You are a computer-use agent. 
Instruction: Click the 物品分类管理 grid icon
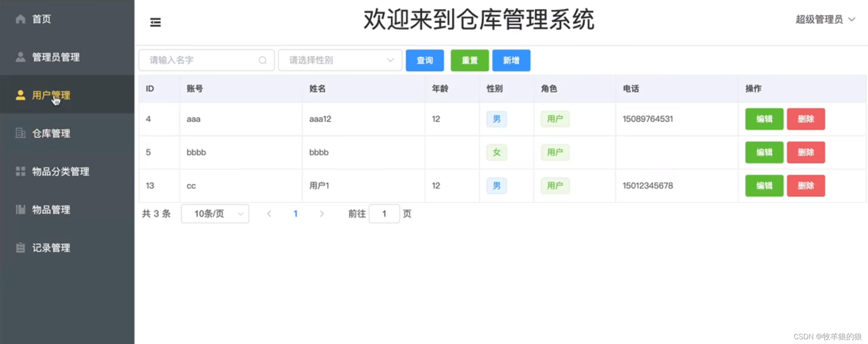21,171
